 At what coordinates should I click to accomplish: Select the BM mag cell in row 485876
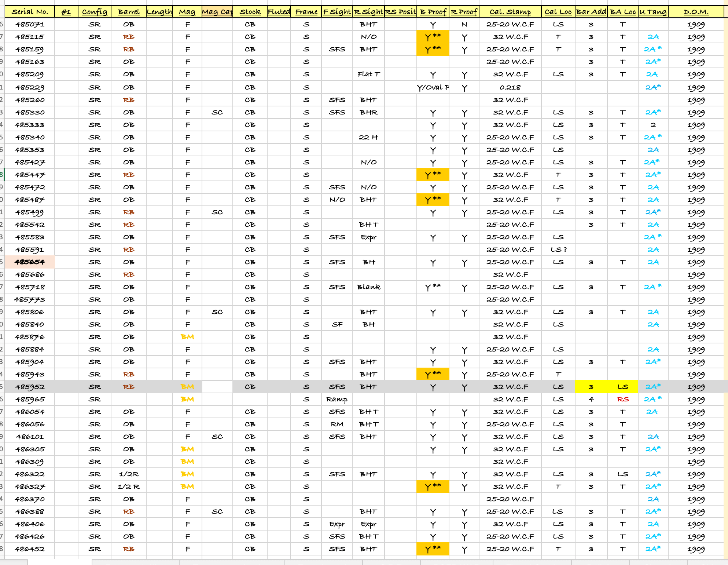coord(187,337)
